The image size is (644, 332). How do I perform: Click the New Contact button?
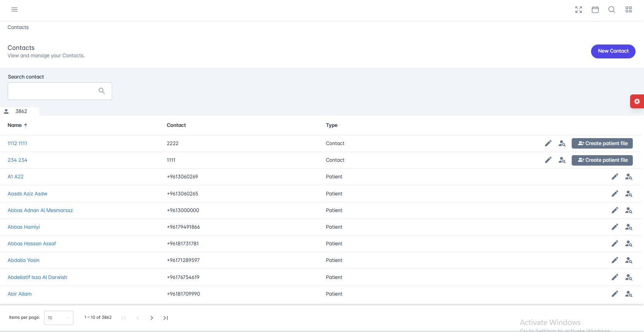[613, 51]
